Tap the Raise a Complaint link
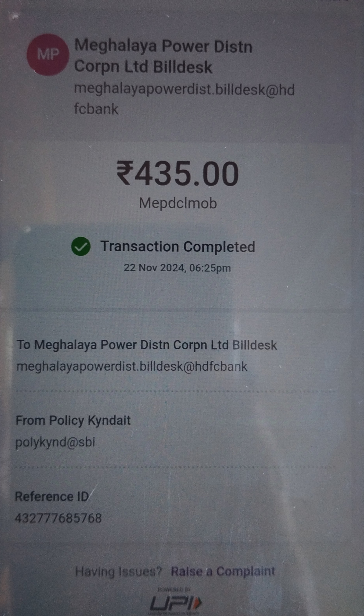Viewport: 364px width, 616px height. point(223,571)
